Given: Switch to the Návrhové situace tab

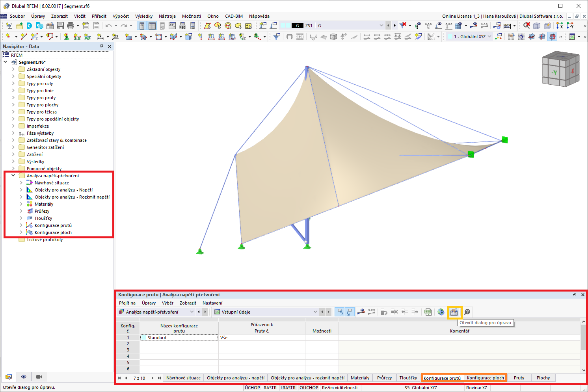Looking at the screenshot, I should (183, 378).
